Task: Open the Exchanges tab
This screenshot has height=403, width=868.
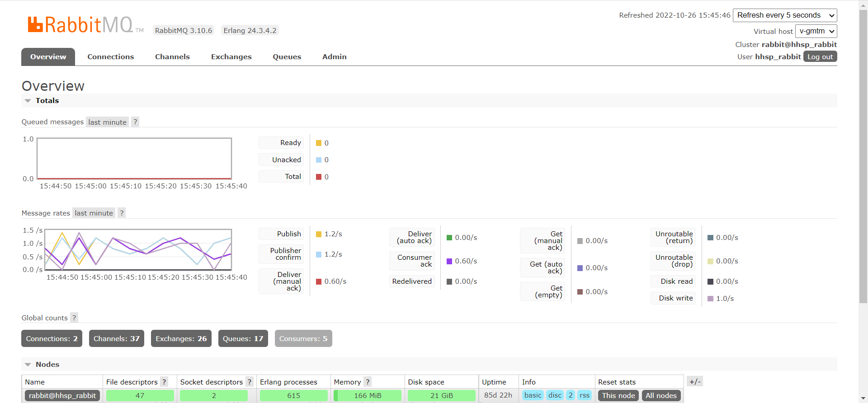Action: click(x=231, y=57)
